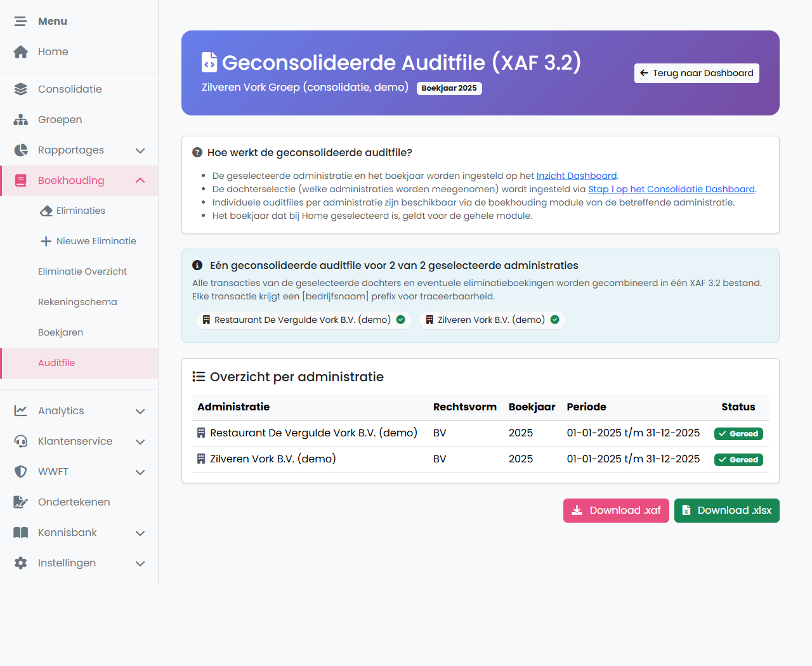812x666 pixels.
Task: Click the Groepen hierarchy icon
Action: [x=21, y=120]
